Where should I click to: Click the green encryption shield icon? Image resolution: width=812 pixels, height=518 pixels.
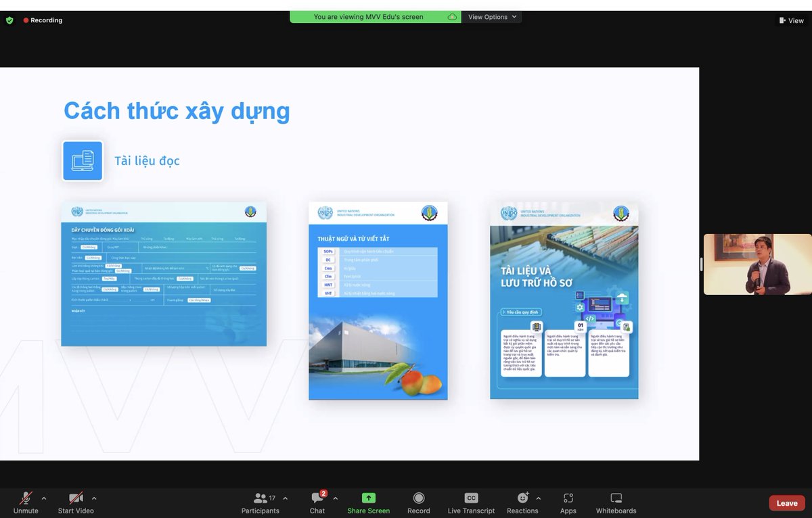[9, 20]
